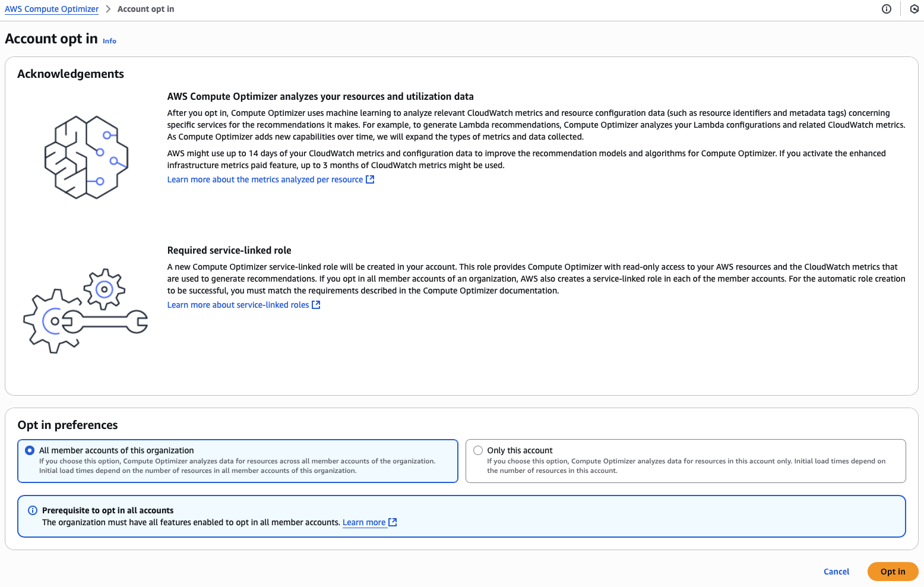
Task: Follow the Learn more link in prerequisite box
Action: coord(364,522)
